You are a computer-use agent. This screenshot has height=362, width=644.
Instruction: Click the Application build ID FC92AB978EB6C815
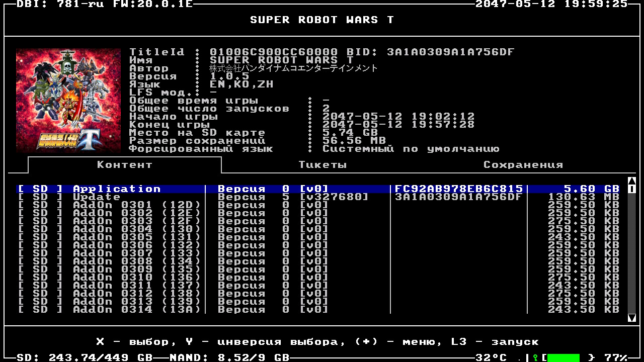point(459,189)
